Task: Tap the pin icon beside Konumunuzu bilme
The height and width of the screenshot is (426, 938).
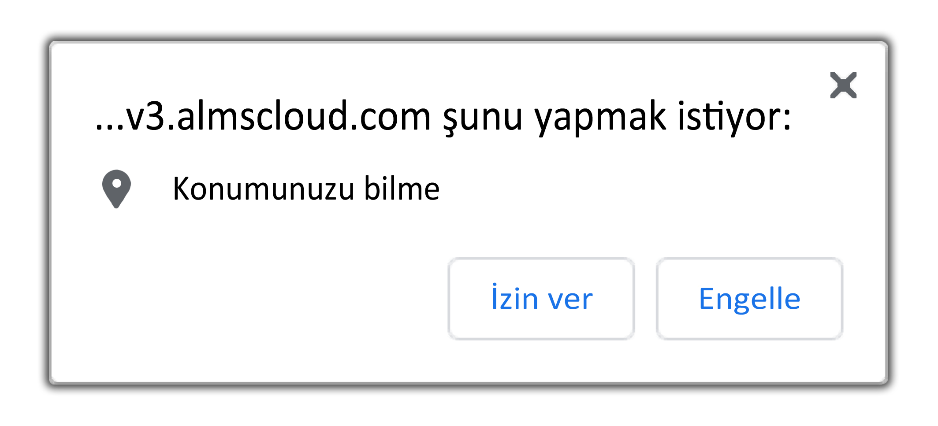Action: point(116,190)
